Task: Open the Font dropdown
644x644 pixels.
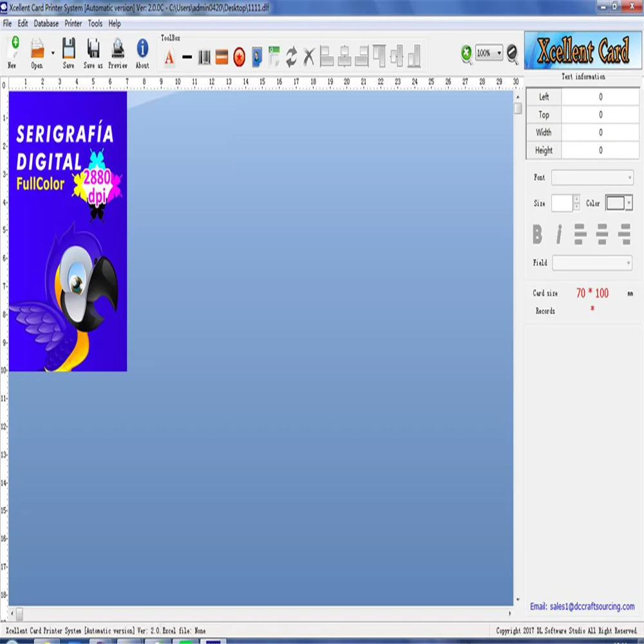Action: [592, 178]
